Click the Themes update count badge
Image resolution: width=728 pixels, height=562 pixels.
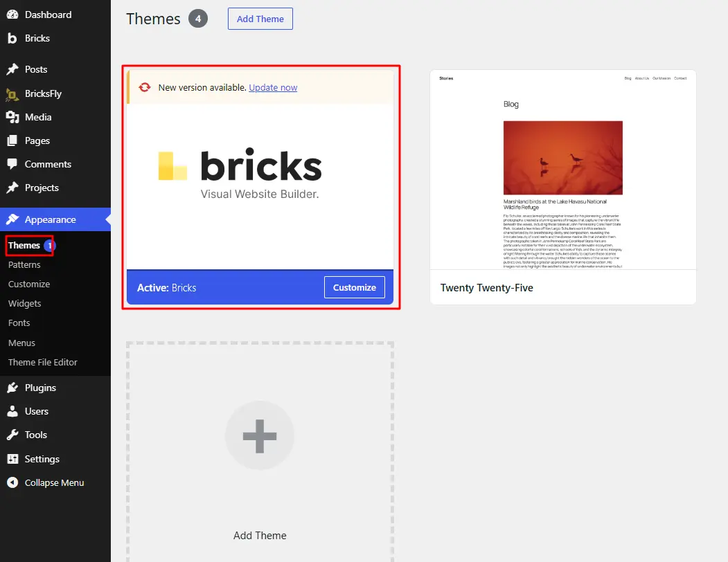(x=49, y=245)
